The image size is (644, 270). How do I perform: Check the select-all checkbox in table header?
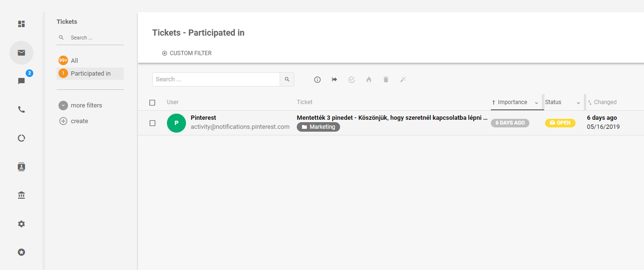(x=152, y=102)
